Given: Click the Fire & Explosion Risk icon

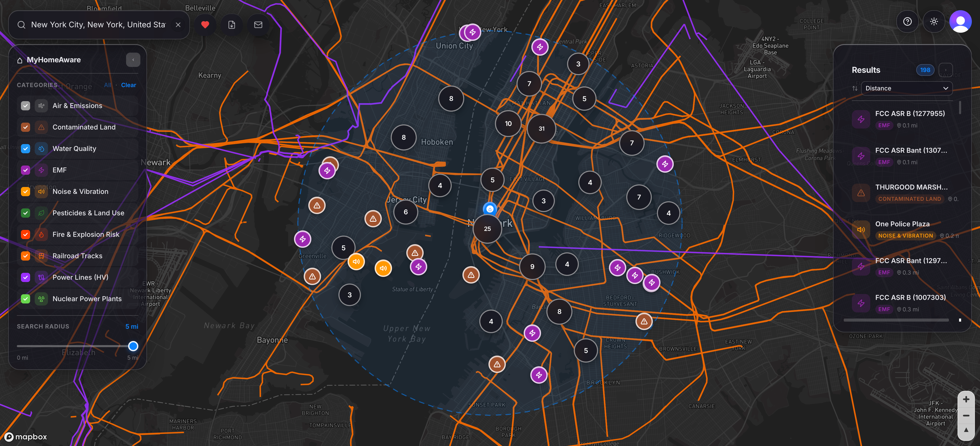Looking at the screenshot, I should (x=41, y=234).
